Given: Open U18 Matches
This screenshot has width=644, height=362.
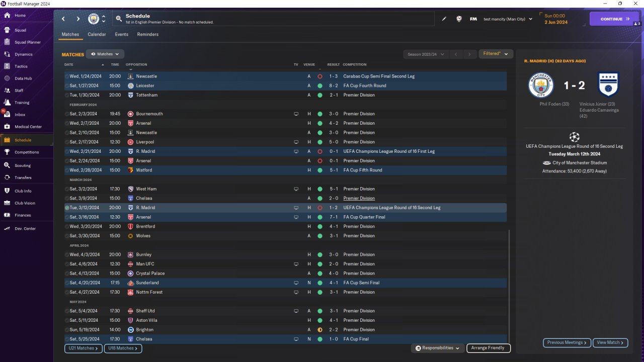Looking at the screenshot, I should pos(123,348).
